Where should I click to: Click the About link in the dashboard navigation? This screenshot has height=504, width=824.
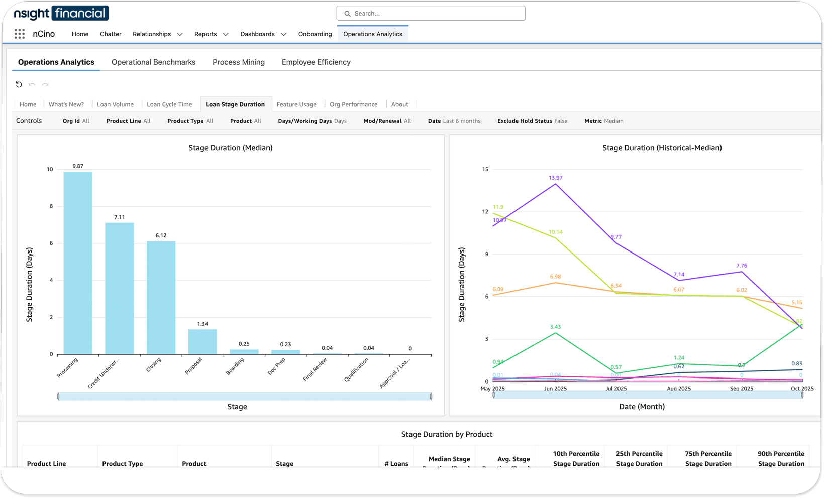tap(399, 104)
